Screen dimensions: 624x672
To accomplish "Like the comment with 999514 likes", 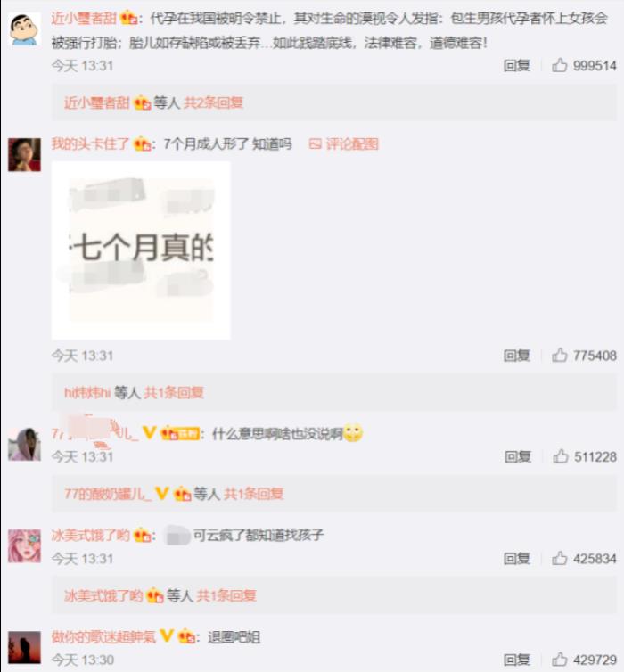I will (559, 66).
